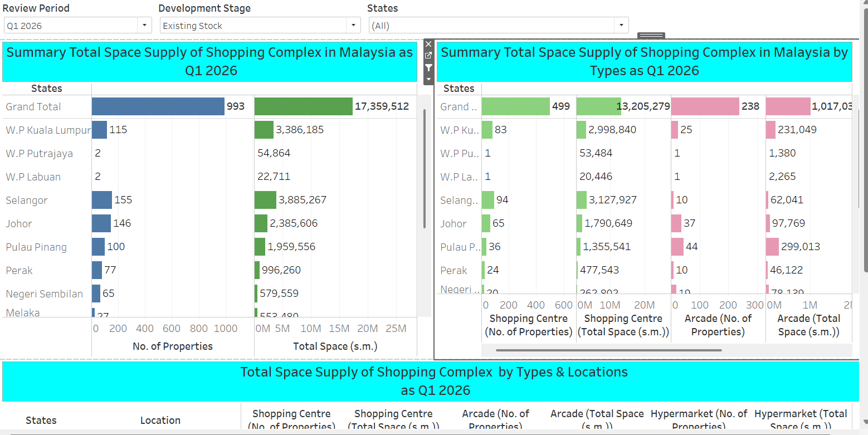Click Arcade (No. of Properties) axis title in Types chart
The height and width of the screenshot is (435, 868).
(x=718, y=325)
